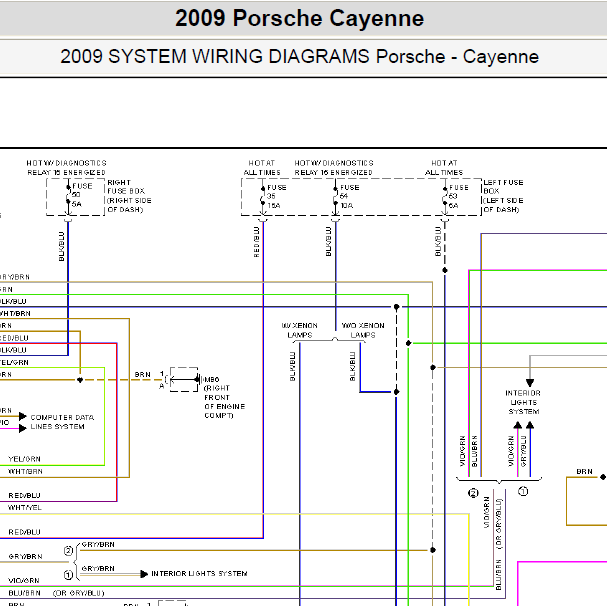Viewport: 607px width, 606px height.
Task: Select the 'RIGHT FUSE BOX (RIGHT SIDE OF DASH)' label
Action: click(129, 196)
